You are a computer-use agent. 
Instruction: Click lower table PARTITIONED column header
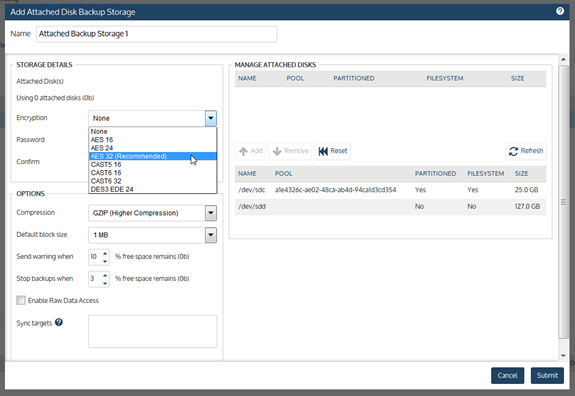pyautogui.click(x=435, y=173)
